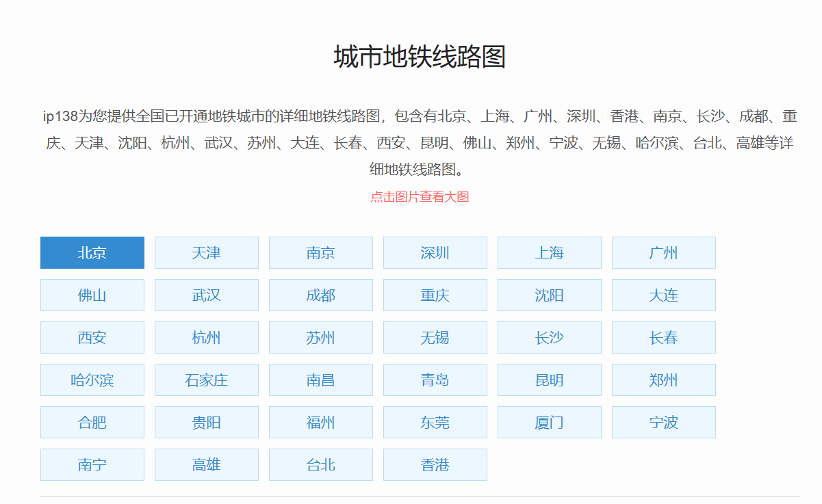Open the 长沙 subway map
The width and height of the screenshot is (822, 504).
tap(550, 338)
